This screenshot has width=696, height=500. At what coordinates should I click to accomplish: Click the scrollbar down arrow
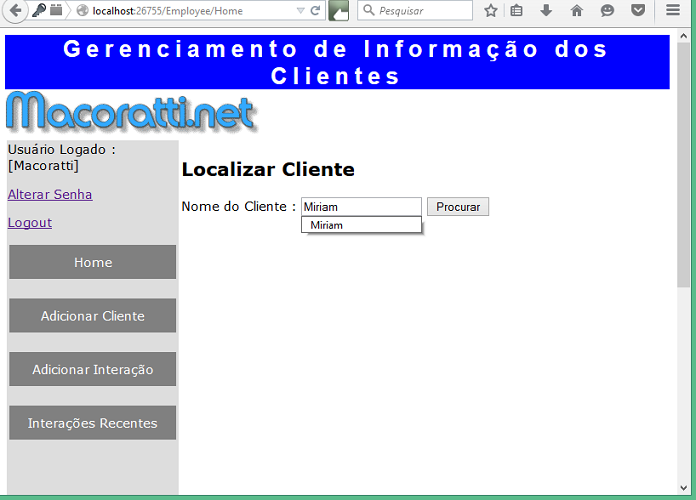coord(684,488)
